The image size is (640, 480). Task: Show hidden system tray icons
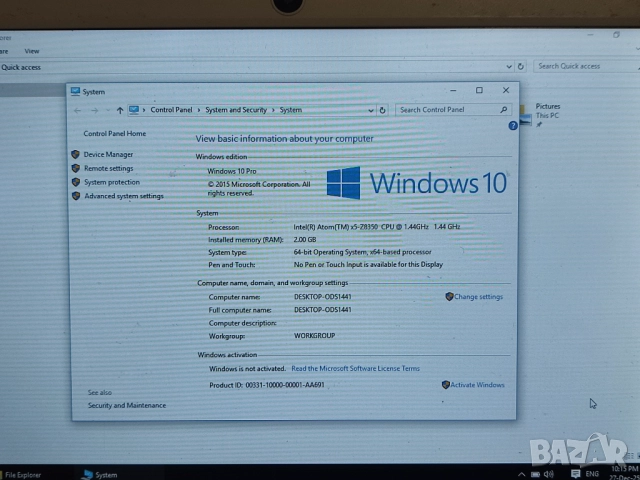[522, 472]
